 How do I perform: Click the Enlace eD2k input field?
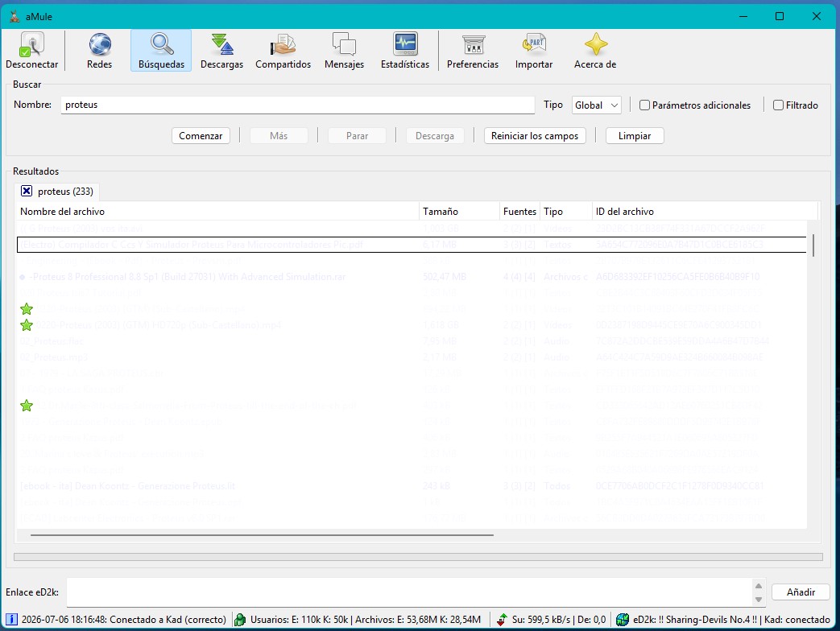(x=410, y=592)
